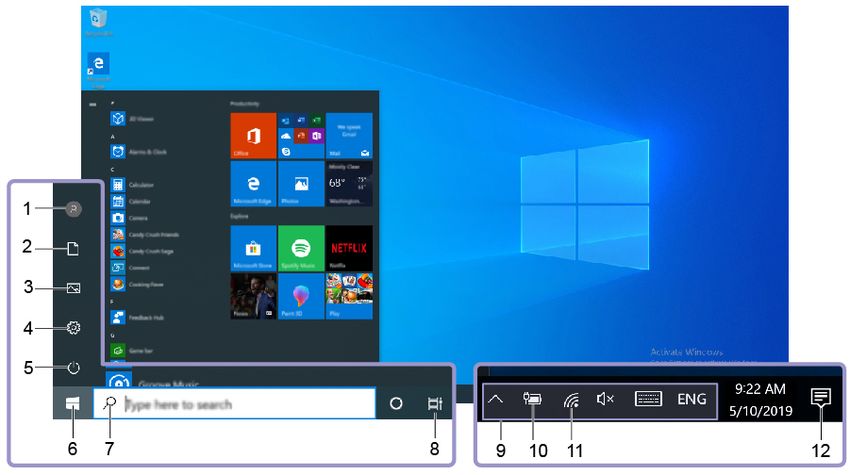Click the Power button icon

pos(73,368)
